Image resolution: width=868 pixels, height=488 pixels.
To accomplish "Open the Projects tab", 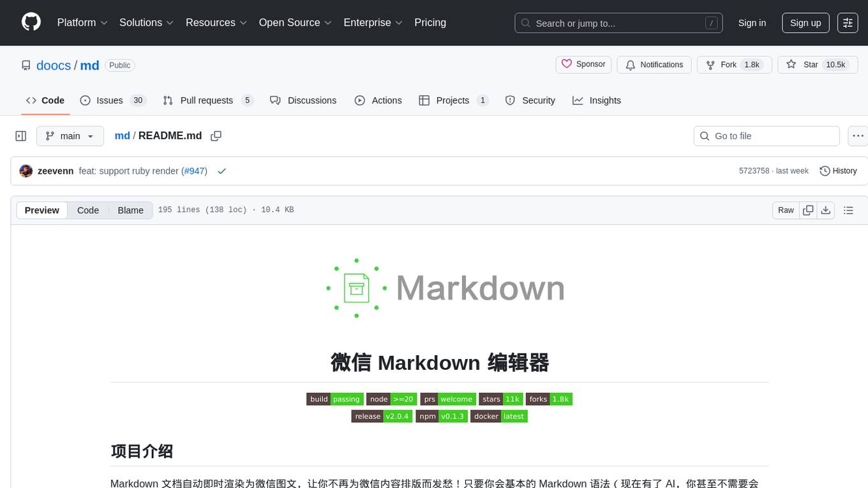I will [454, 100].
